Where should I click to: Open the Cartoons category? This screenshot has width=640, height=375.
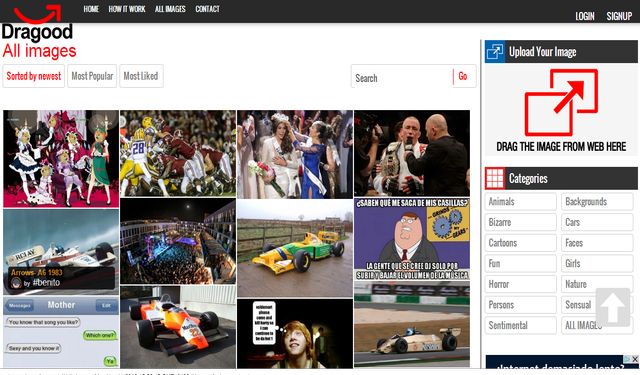pos(520,243)
